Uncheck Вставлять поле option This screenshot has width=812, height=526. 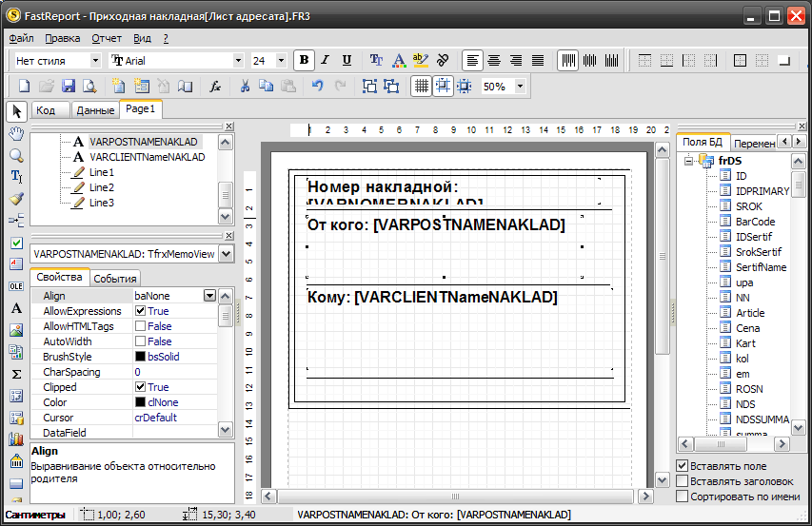[683, 466]
